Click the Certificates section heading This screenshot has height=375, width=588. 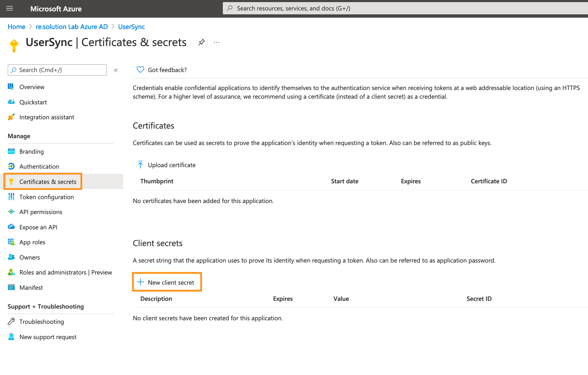(x=153, y=126)
